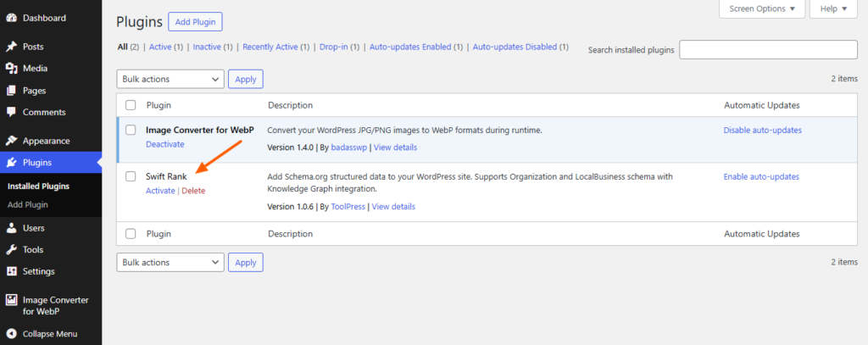
Task: Click the top Apply button
Action: pos(246,79)
